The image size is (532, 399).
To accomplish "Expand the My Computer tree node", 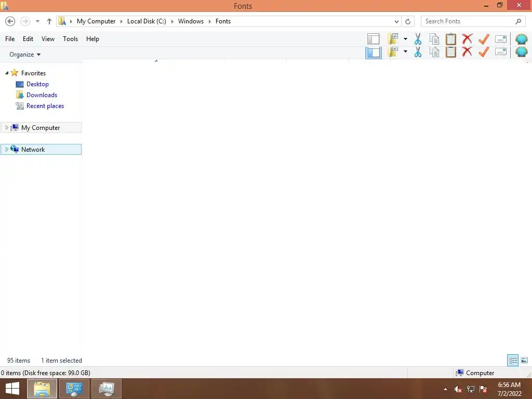I will [7, 128].
